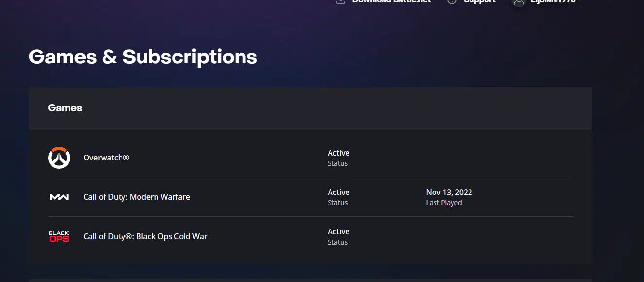The width and height of the screenshot is (644, 282).
Task: Open the account username dropdown menu
Action: 556,1
